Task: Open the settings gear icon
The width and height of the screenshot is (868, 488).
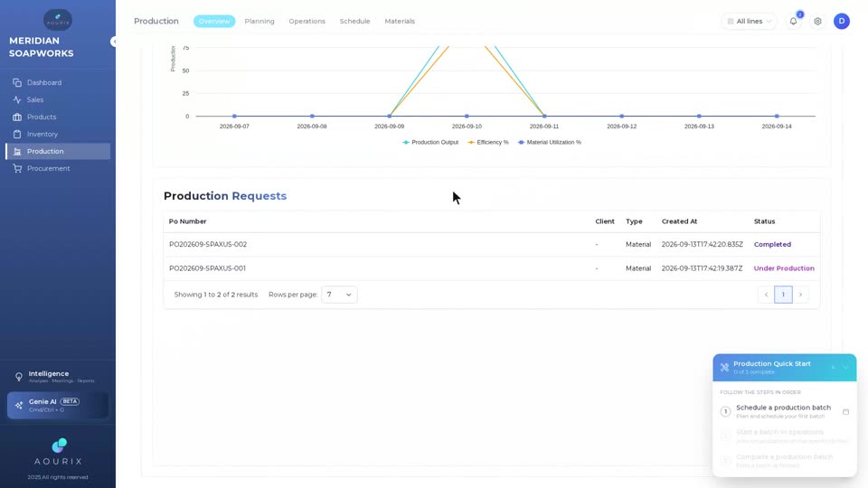Action: [x=817, y=21]
